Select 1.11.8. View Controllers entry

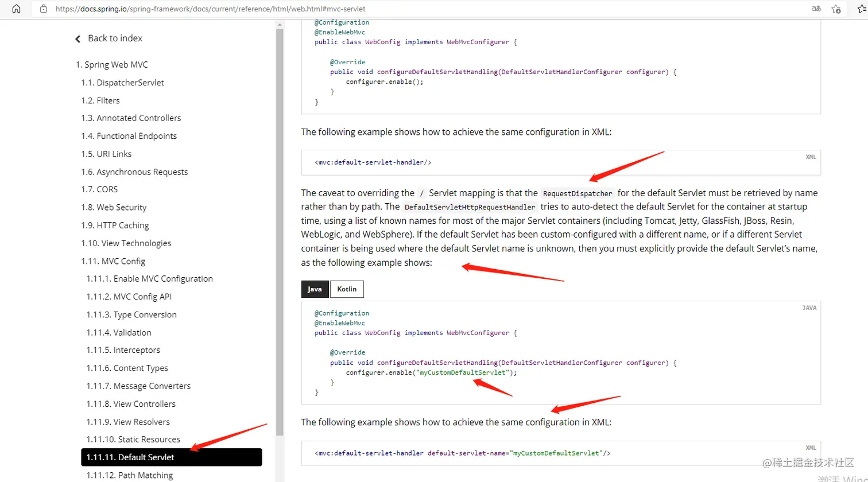[131, 404]
